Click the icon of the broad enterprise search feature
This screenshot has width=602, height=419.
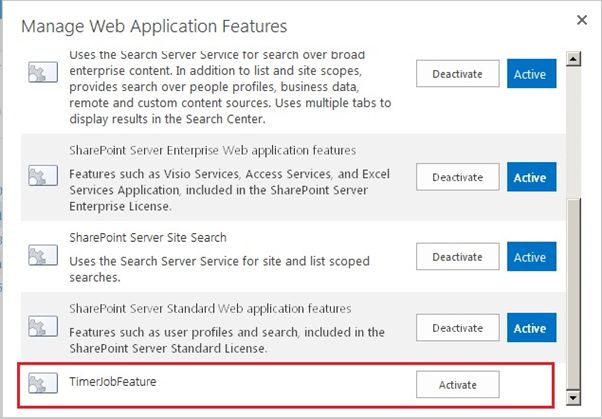42,73
